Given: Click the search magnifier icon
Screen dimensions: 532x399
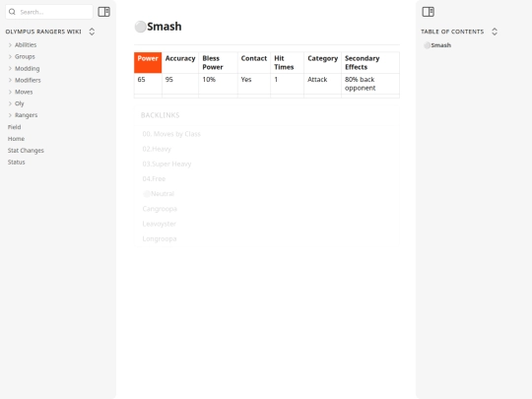Looking at the screenshot, I should (x=12, y=12).
